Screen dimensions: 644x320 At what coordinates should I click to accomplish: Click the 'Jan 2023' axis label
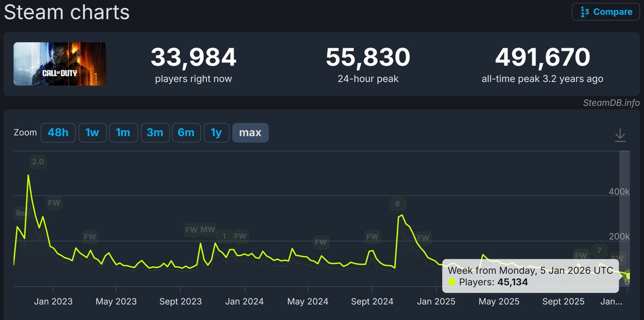[x=53, y=302]
